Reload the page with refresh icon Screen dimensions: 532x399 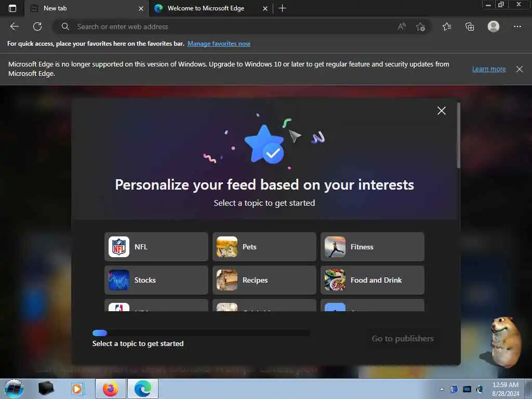(37, 26)
